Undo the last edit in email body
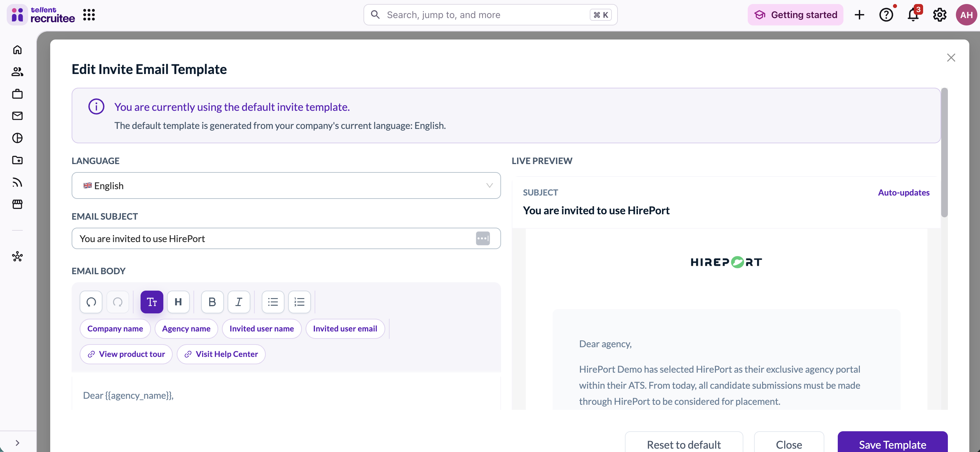Viewport: 980px width, 452px height. [x=91, y=302]
